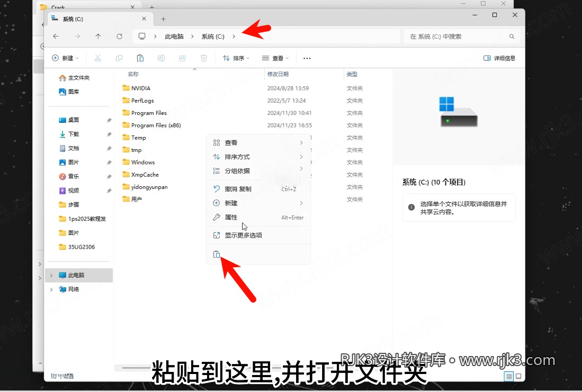This screenshot has width=582, height=392.
Task: Refresh the System (C:) folder view
Action: (x=120, y=37)
